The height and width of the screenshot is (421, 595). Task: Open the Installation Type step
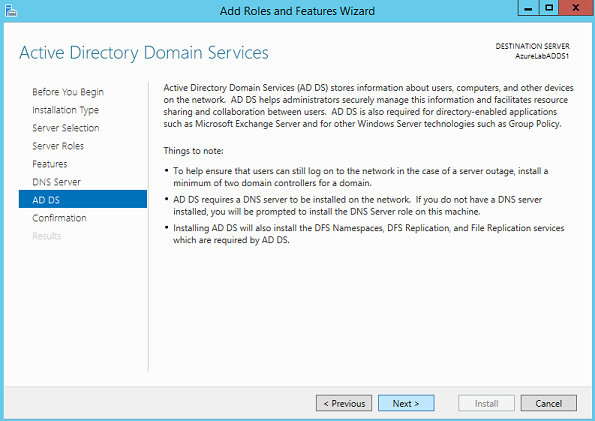click(x=65, y=110)
